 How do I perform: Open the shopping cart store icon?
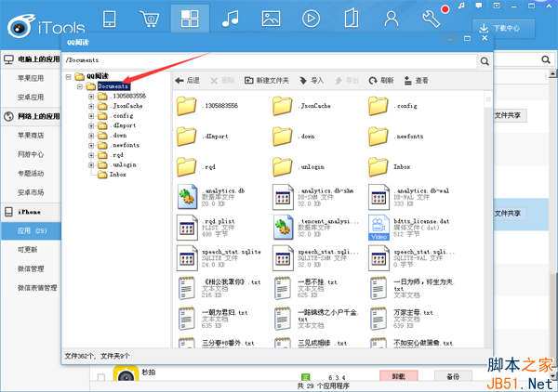tap(149, 19)
